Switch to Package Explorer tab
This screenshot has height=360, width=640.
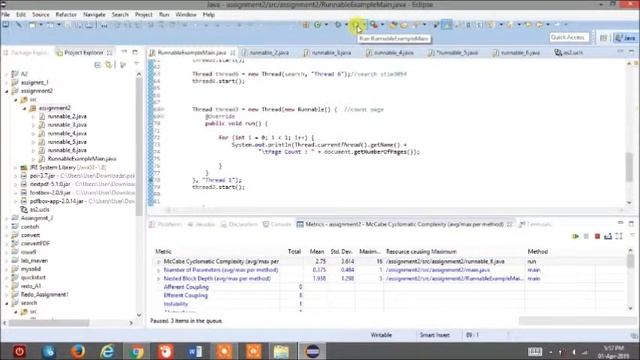pos(27,53)
